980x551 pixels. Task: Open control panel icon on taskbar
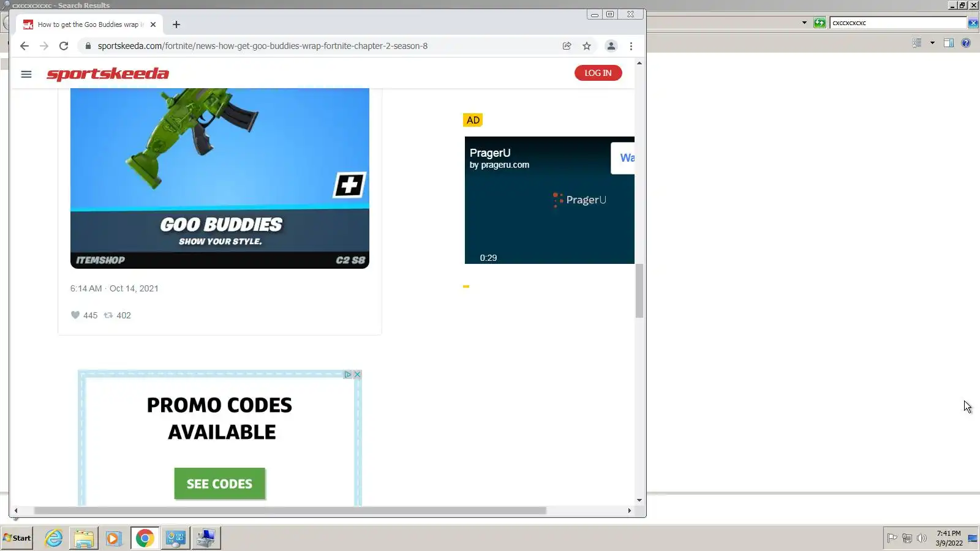coord(175,538)
